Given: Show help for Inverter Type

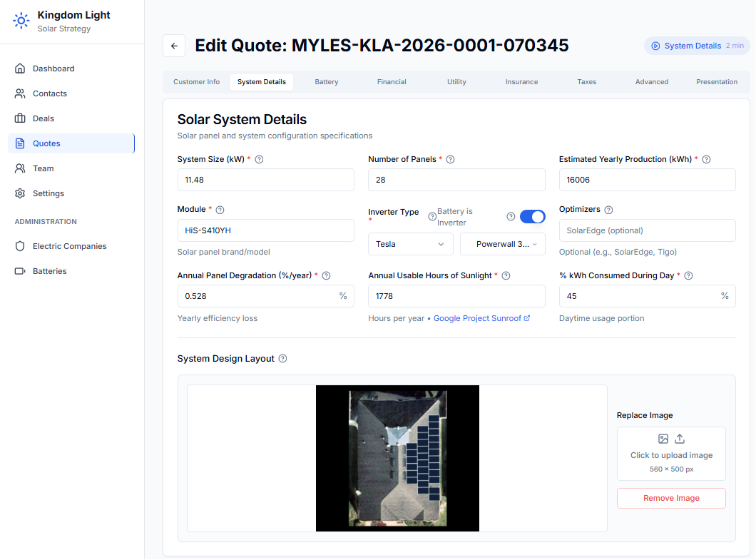Looking at the screenshot, I should 432,217.
